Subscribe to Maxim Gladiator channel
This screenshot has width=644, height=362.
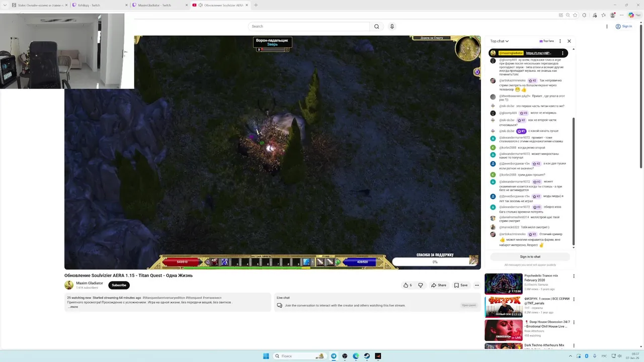(x=119, y=285)
